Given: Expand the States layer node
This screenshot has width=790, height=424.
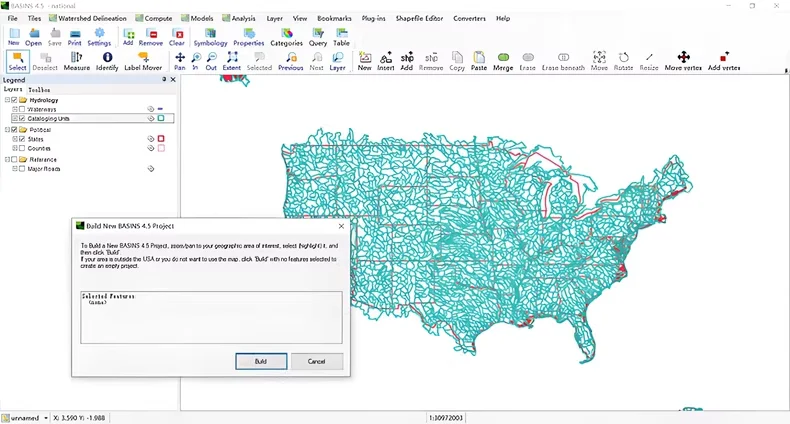Looking at the screenshot, I should [15, 139].
